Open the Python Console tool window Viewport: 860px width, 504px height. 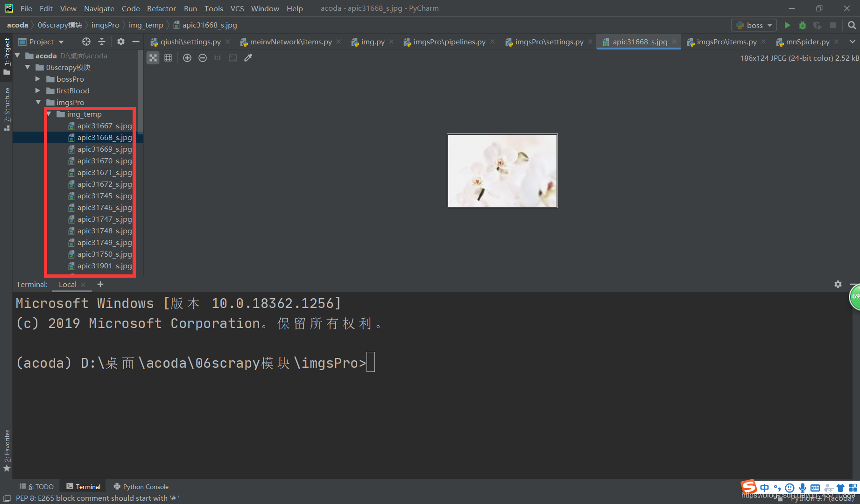pos(141,486)
